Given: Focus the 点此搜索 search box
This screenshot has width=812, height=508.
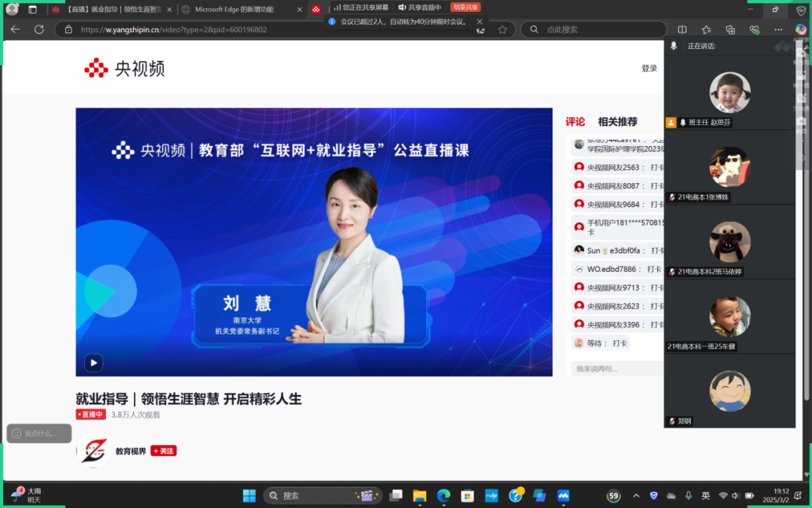Looking at the screenshot, I should pyautogui.click(x=593, y=29).
